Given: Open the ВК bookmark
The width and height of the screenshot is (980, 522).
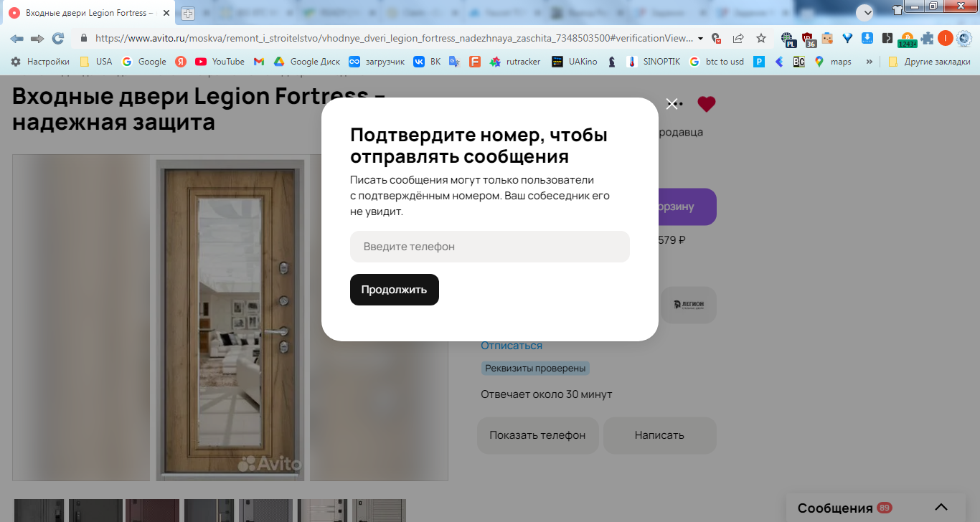Looking at the screenshot, I should pos(428,62).
